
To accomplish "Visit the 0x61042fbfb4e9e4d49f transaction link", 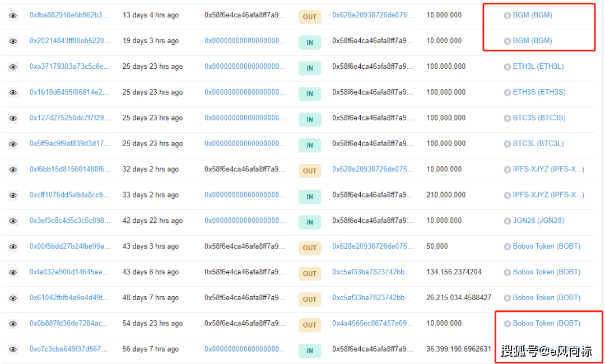I will (70, 297).
